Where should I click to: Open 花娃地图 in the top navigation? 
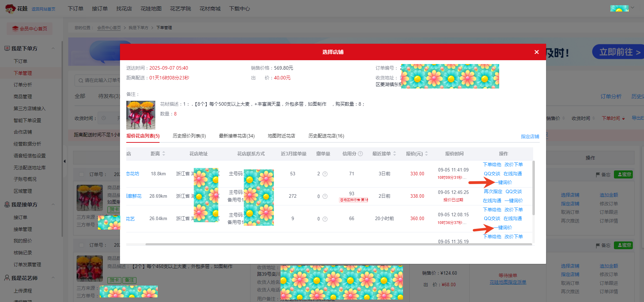[151, 8]
